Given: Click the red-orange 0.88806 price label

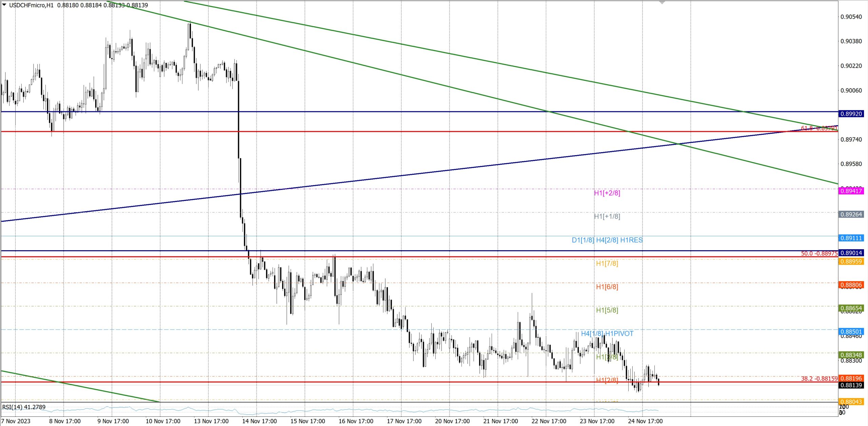Looking at the screenshot, I should pyautogui.click(x=851, y=285).
